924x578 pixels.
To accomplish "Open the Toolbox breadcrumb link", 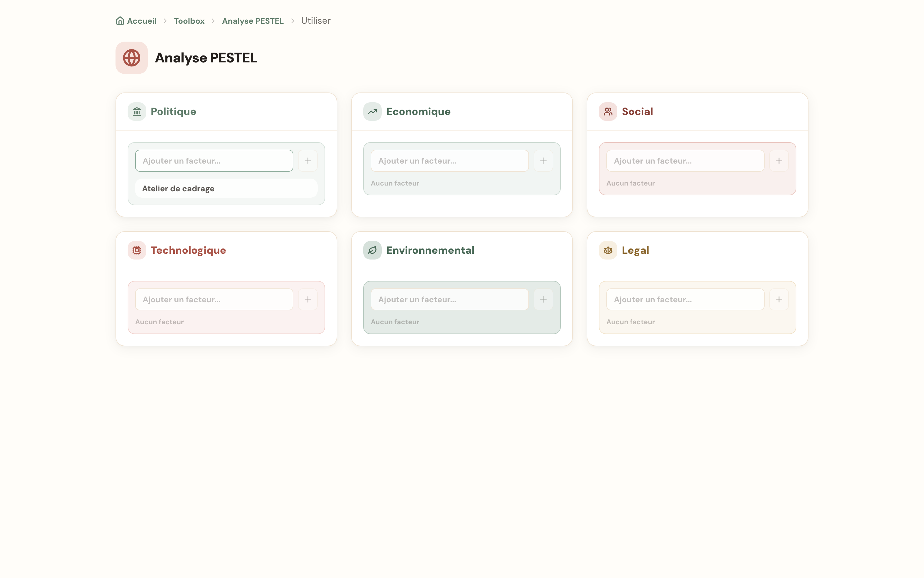I will point(189,21).
